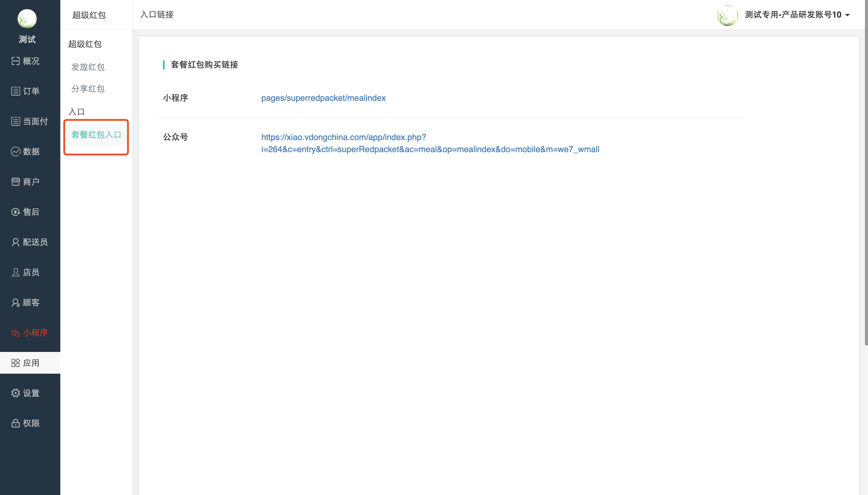This screenshot has width=868, height=495.
Task: Click the 套餐红包购买链接 section heading
Action: 204,65
